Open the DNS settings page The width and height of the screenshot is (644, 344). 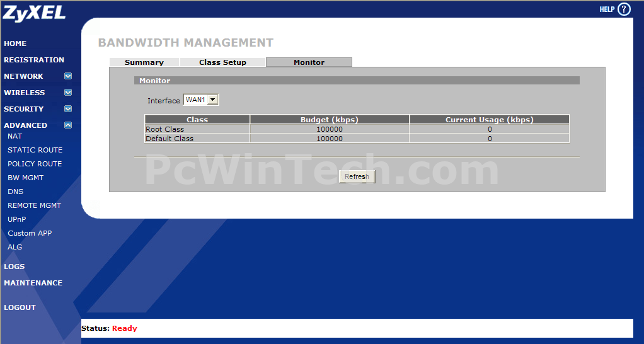[16, 192]
